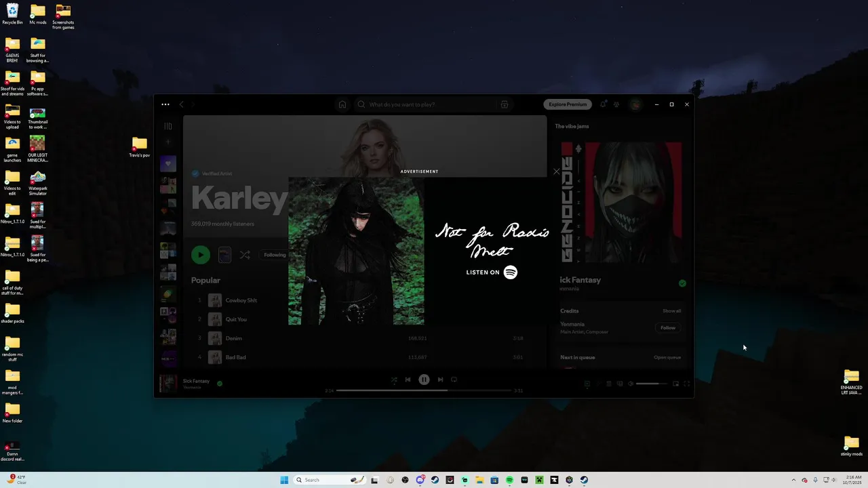Go back using Spotify's back arrow
This screenshot has width=868, height=488.
(x=181, y=104)
